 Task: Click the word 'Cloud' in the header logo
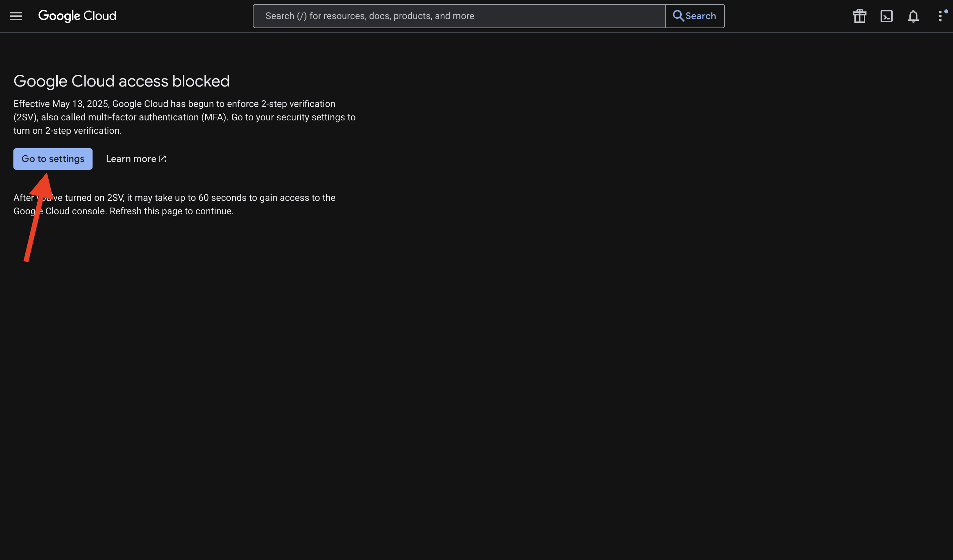pos(100,16)
